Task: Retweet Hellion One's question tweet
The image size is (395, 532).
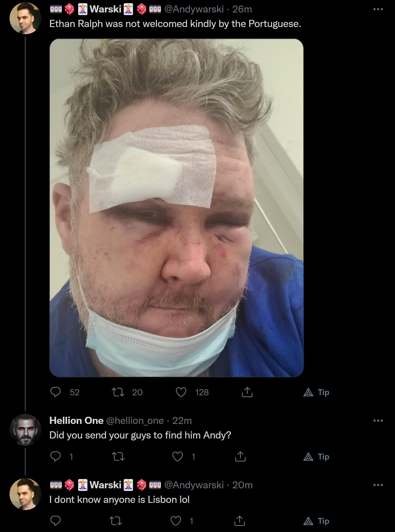Action: click(118, 456)
